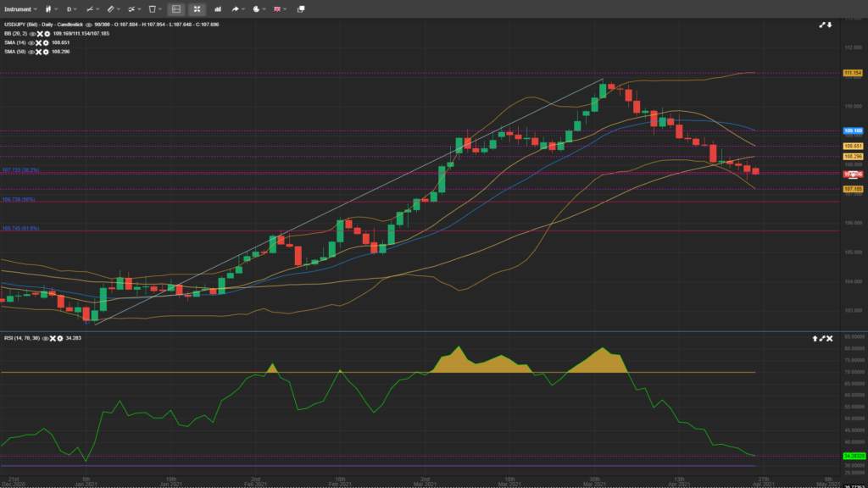Toggle visibility of SMA (14) indicator
Image resolution: width=868 pixels, height=488 pixels.
point(31,42)
